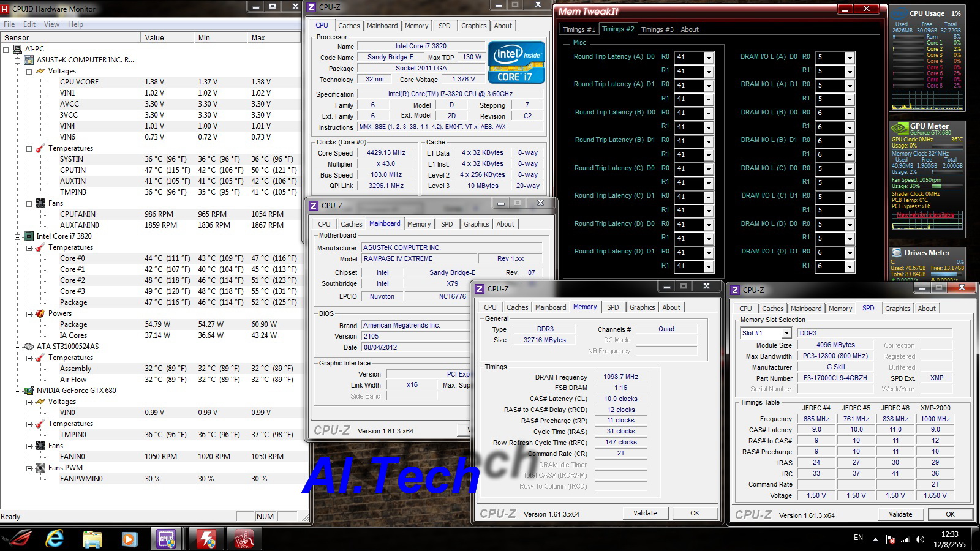This screenshot has width=980, height=551.
Task: Select Graphics tab in CPU-Z Memory window
Action: (x=643, y=307)
